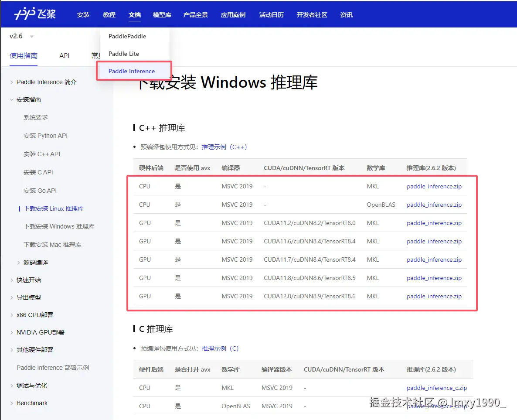Open the 资讯 nav item
Screen dimensions: 517x420
coord(346,15)
